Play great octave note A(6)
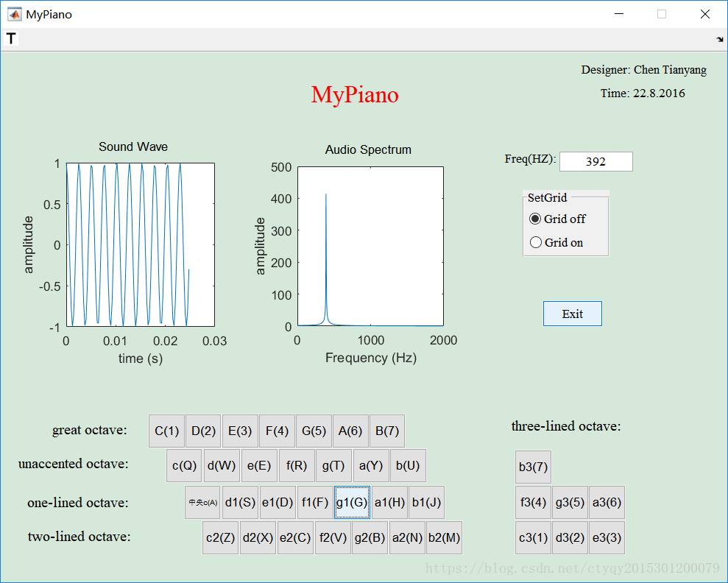Screen dimensions: 728x583 (350, 431)
